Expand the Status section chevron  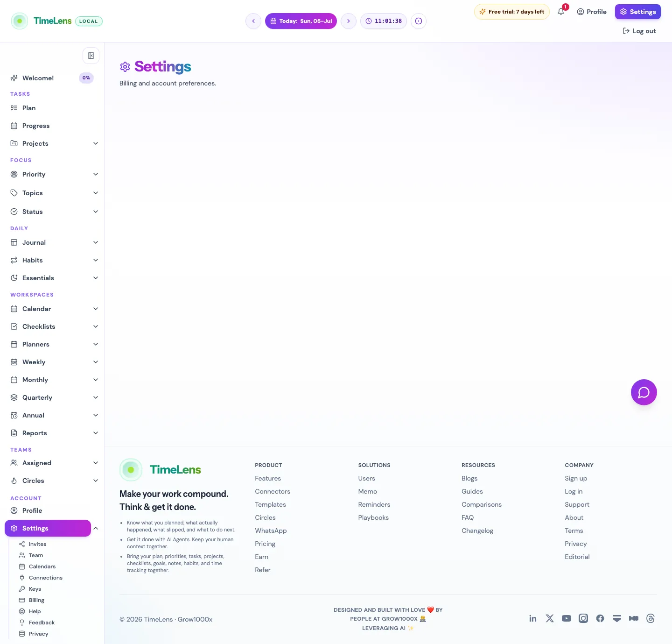96,212
